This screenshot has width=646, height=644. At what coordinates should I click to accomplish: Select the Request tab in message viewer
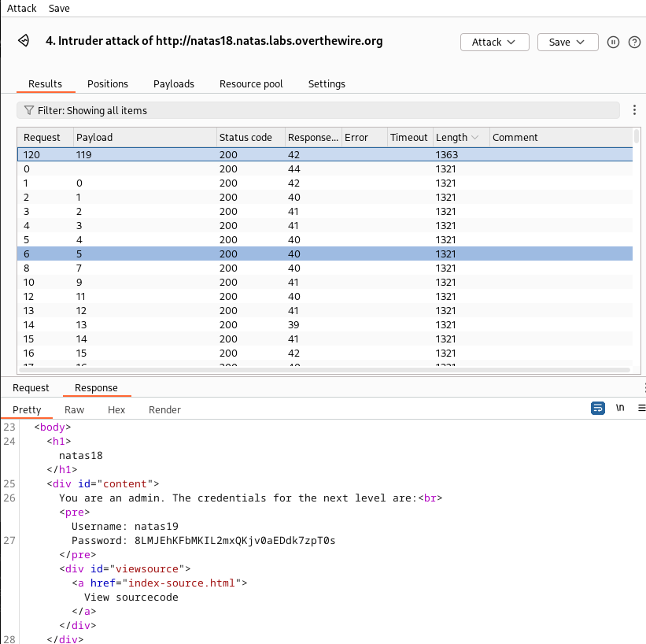[x=31, y=387]
